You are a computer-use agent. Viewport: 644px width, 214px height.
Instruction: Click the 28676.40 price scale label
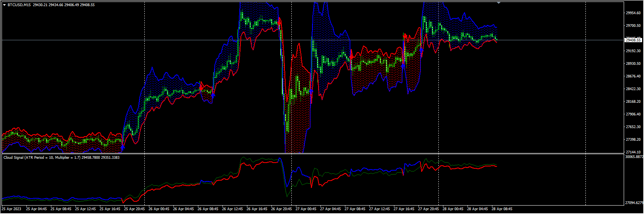(633, 76)
